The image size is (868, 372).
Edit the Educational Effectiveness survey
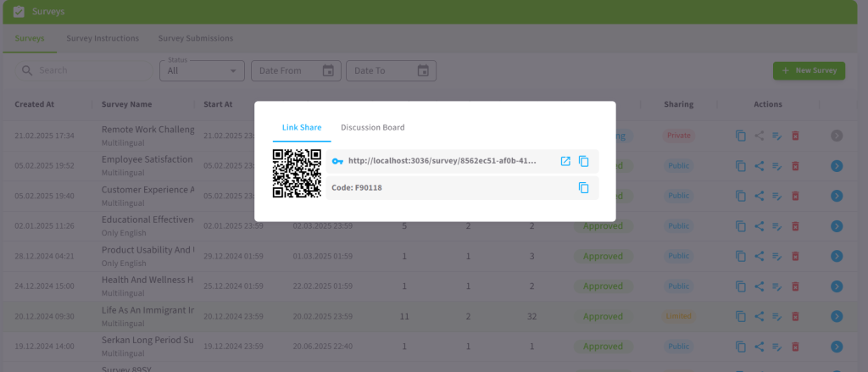tap(777, 226)
